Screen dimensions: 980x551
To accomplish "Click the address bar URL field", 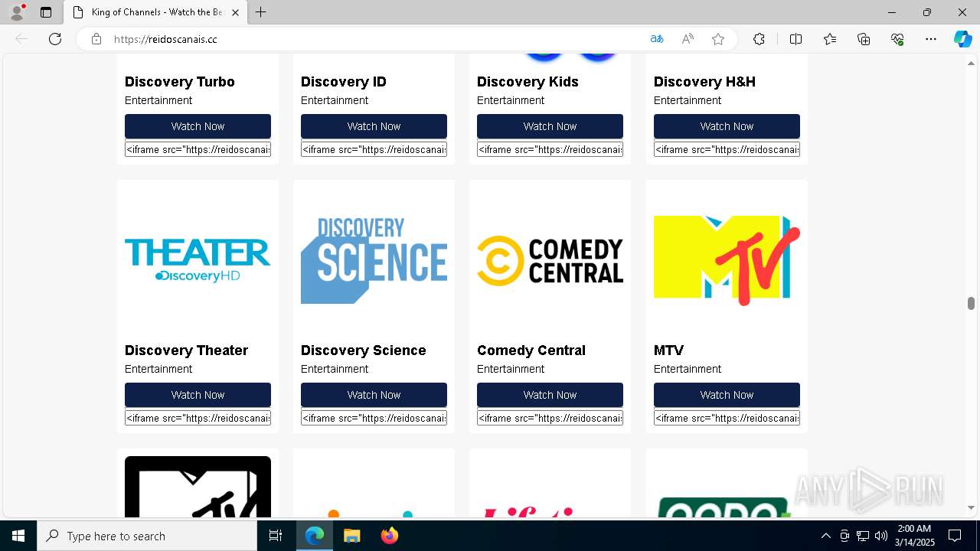I will 375,39.
